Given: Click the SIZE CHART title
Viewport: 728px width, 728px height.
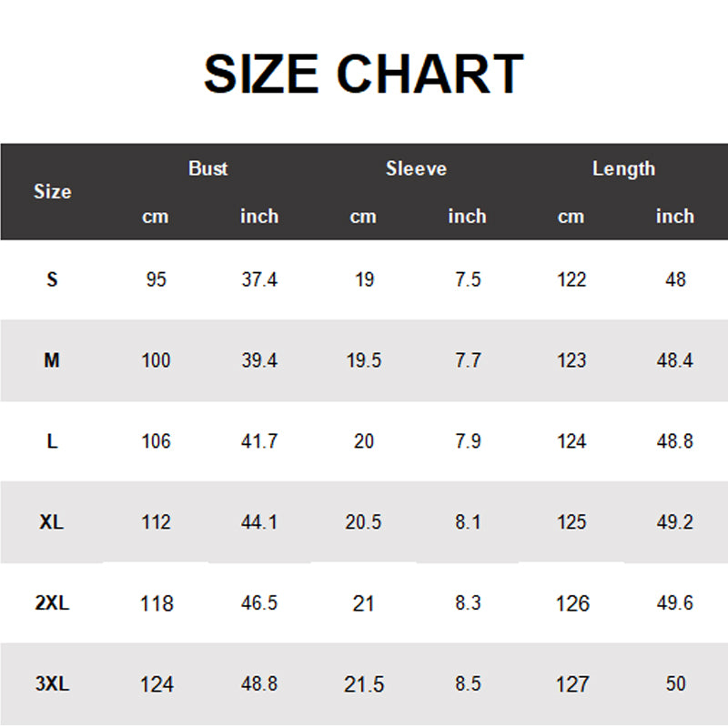Looking at the screenshot, I should (363, 75).
